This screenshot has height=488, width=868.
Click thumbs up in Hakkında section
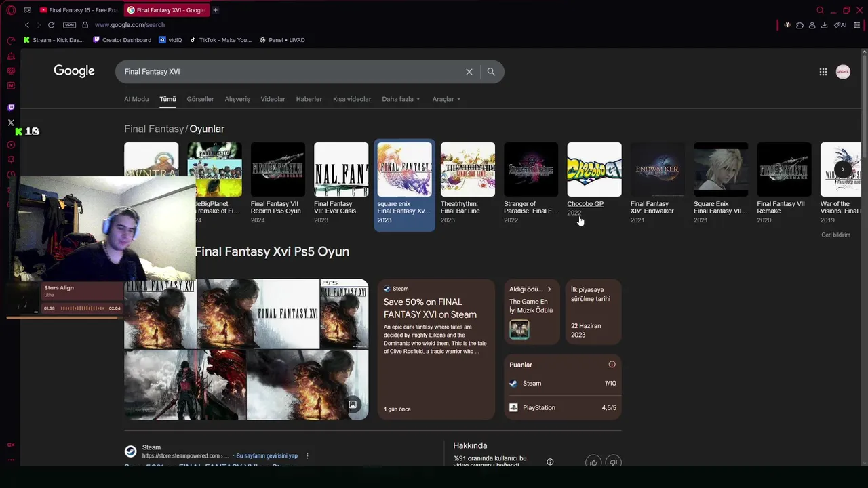(x=593, y=462)
